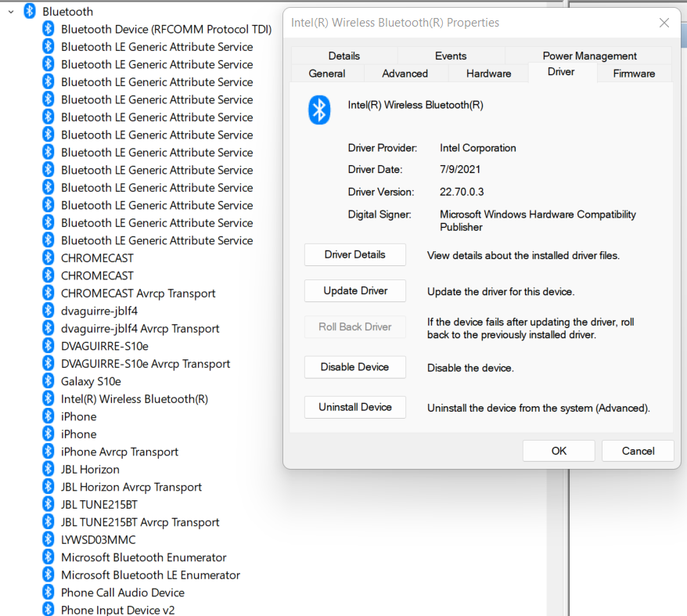Click the driver date 7/9/2021
687x616 pixels.
[460, 169]
